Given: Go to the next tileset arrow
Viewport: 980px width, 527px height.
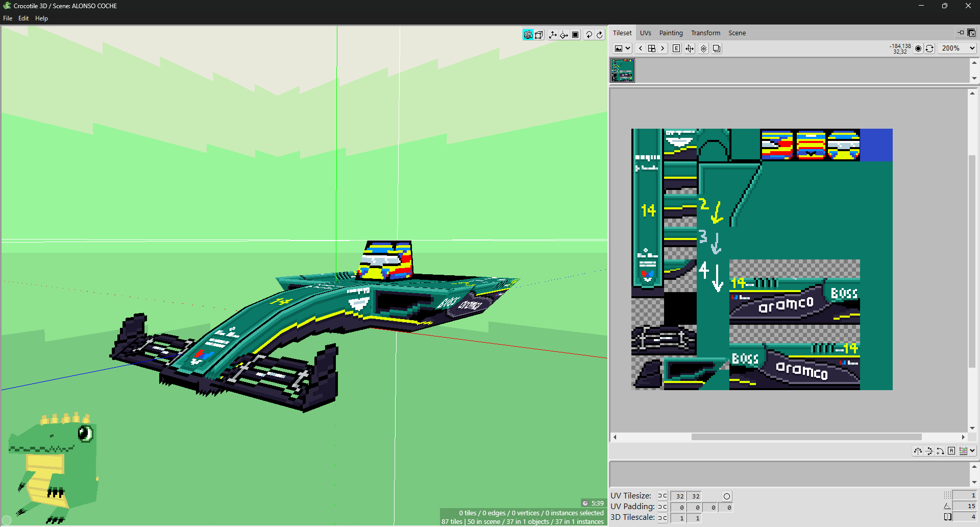Looking at the screenshot, I should tap(663, 49).
